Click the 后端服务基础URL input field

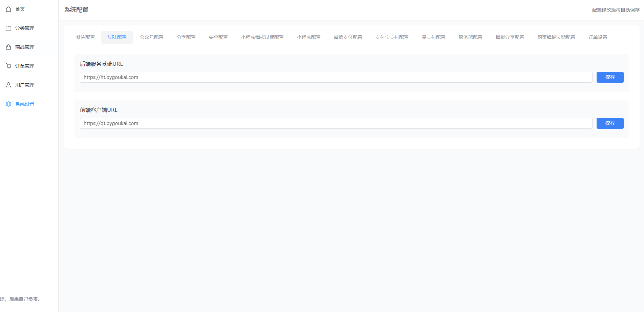click(336, 77)
